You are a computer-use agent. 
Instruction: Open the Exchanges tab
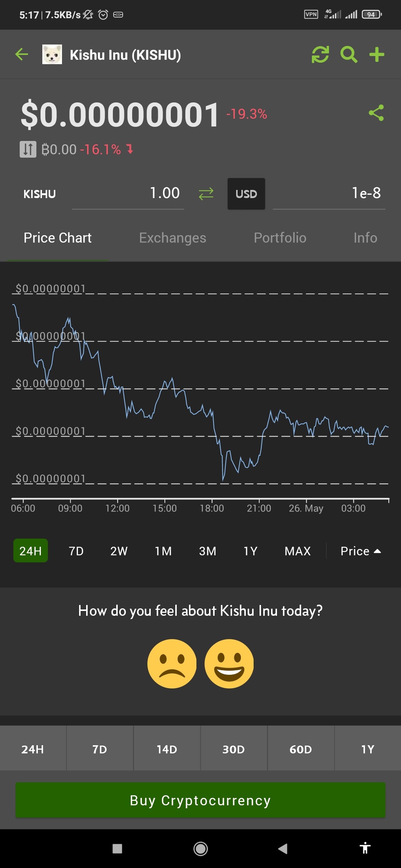[x=173, y=238]
